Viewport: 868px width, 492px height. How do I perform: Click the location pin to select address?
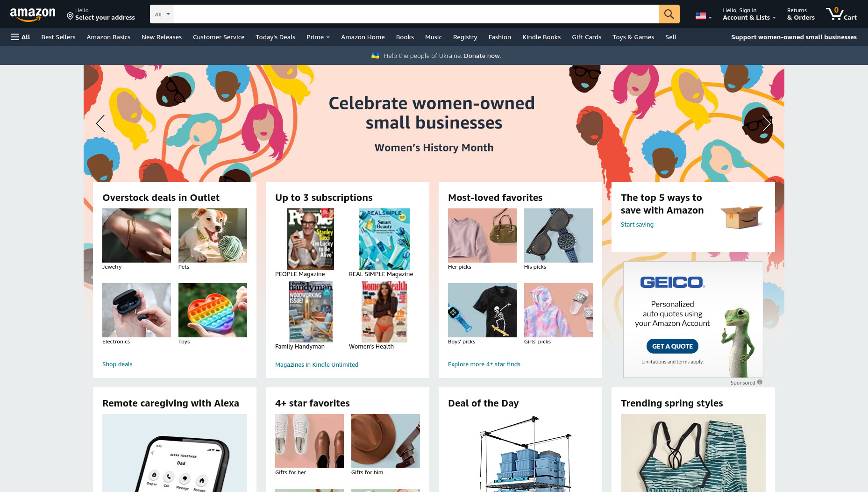70,16
